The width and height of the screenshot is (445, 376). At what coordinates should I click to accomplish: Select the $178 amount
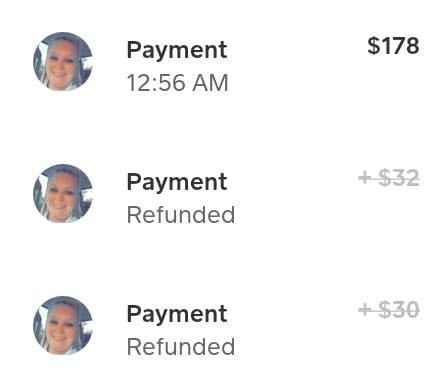click(x=393, y=46)
